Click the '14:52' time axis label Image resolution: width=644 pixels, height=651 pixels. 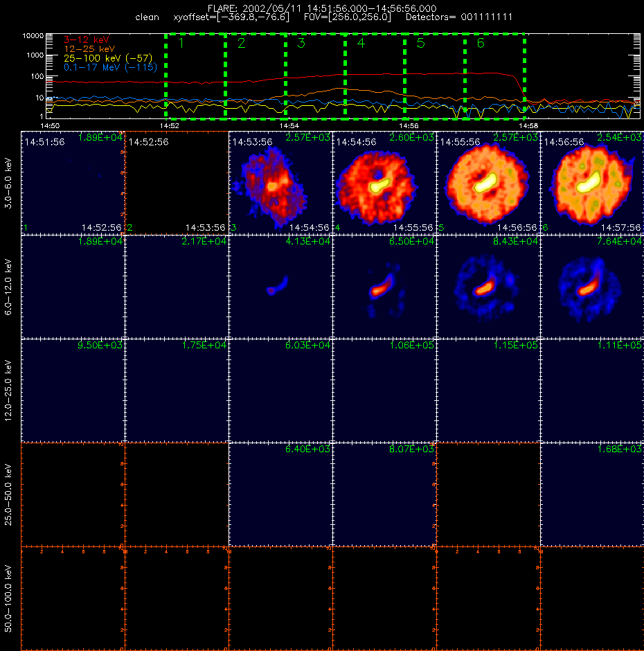pyautogui.click(x=170, y=125)
